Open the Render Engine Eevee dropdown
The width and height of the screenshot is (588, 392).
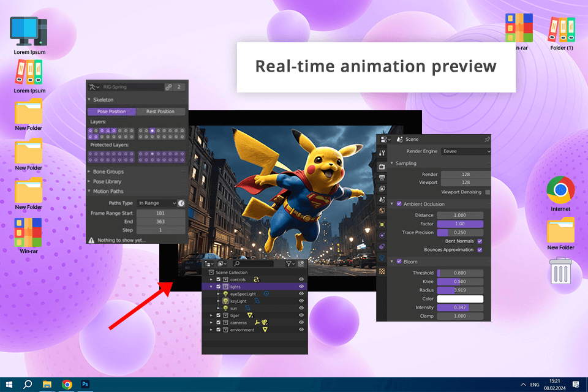pyautogui.click(x=466, y=151)
